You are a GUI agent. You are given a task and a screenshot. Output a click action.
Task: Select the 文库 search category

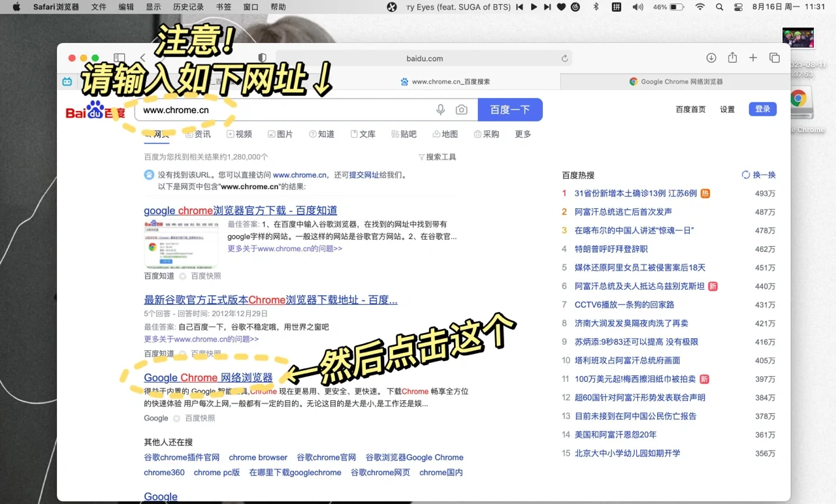click(363, 134)
